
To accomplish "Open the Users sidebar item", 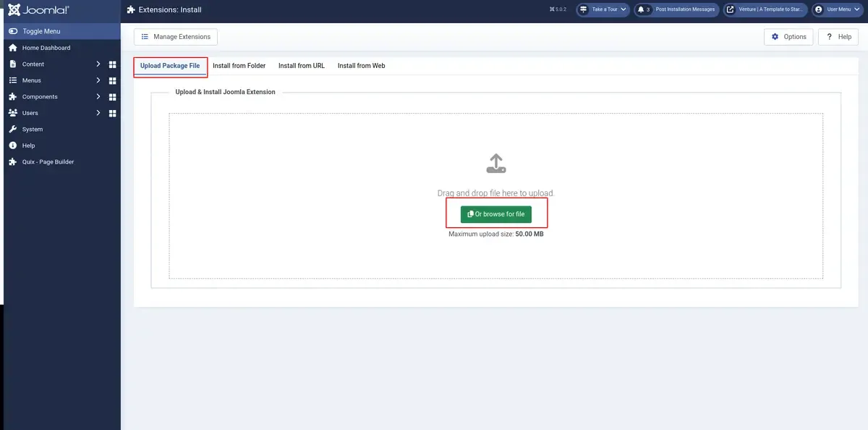I will point(30,113).
